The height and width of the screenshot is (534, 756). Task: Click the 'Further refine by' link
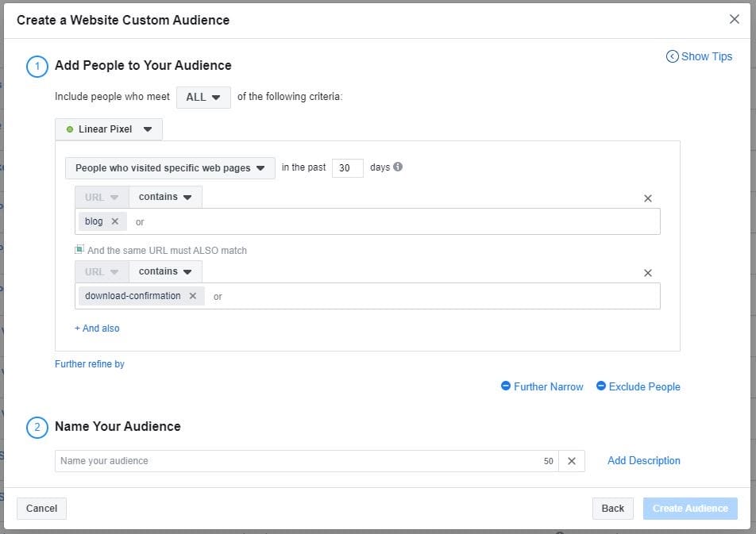pos(90,364)
